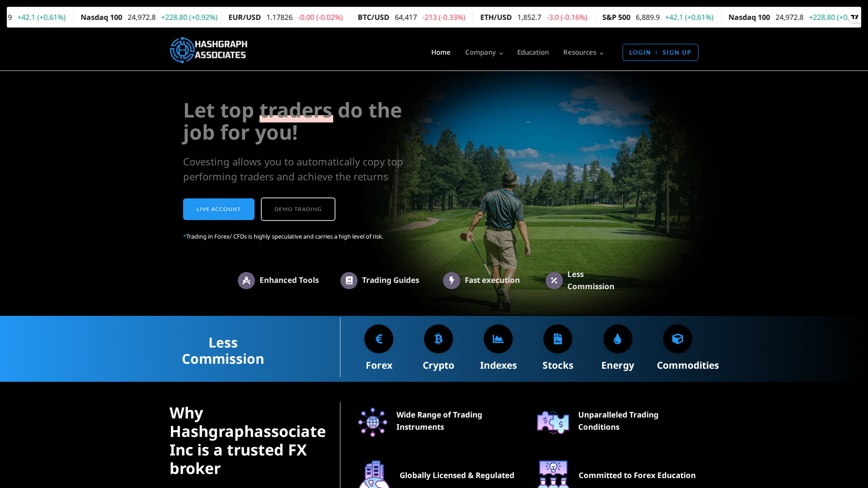Click the Enhanced Tools badge icon
Screen dimensions: 868x488
tap(247, 281)
